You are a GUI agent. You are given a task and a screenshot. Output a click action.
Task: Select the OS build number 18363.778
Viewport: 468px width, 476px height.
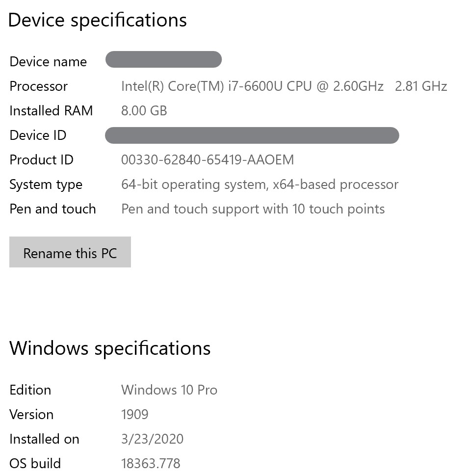click(151, 463)
